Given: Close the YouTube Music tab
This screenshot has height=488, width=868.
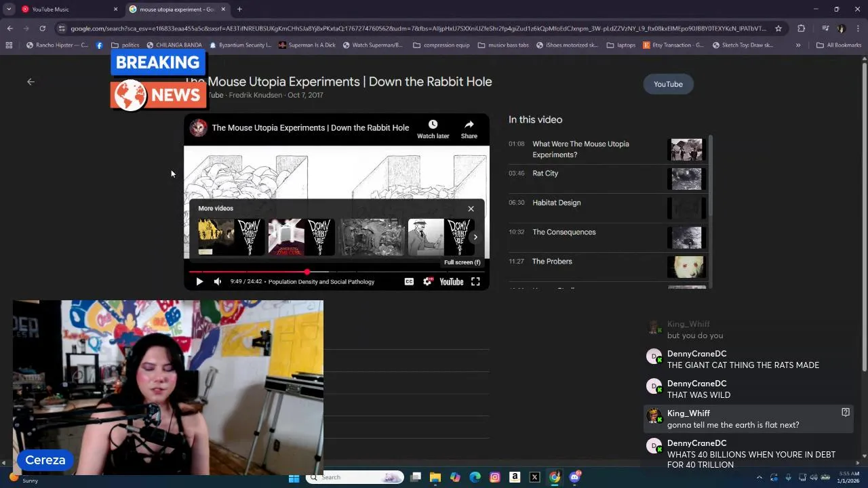Looking at the screenshot, I should click(115, 9).
